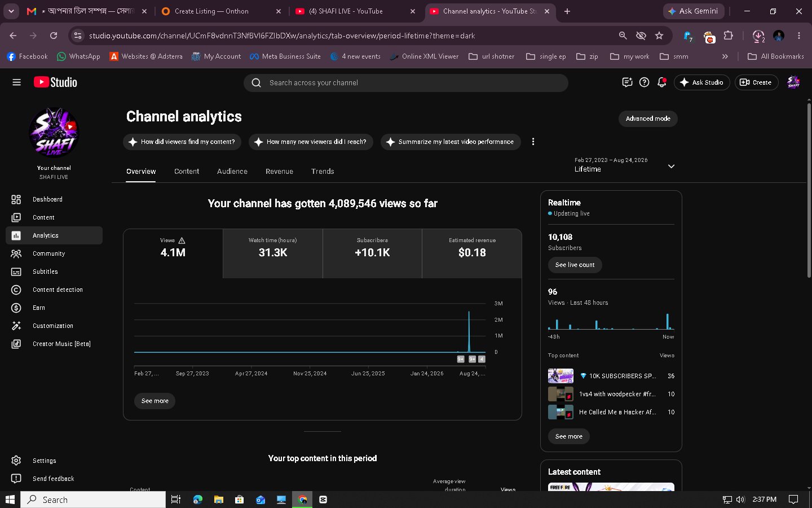Click the page vertical scrollbar
The image size is (812, 508).
809,189
